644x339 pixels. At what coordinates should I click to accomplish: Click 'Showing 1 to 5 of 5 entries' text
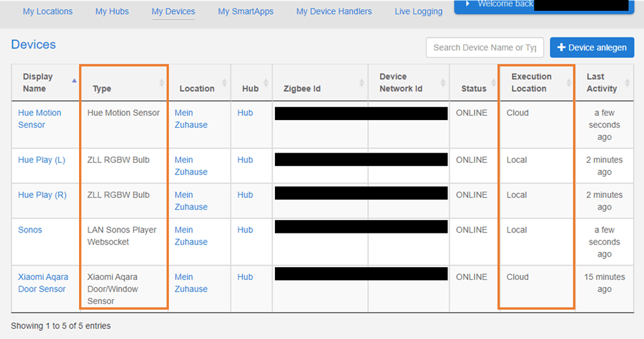pos(61,326)
